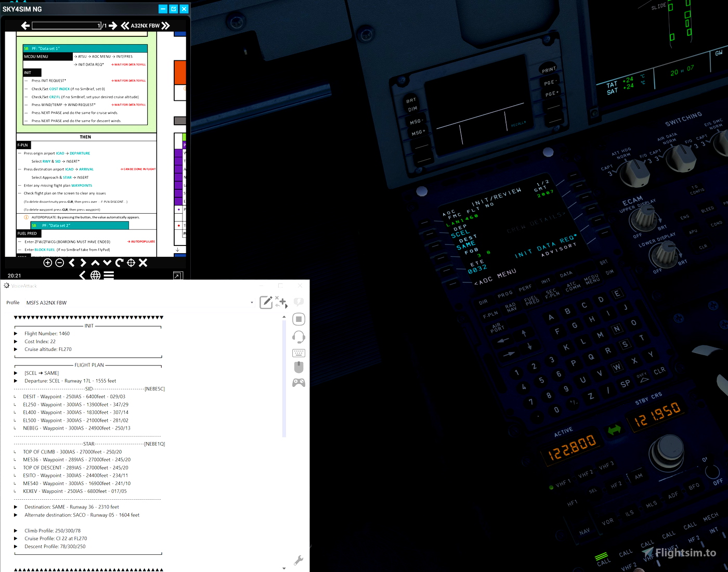
Task: Select log line 'Cruise altitude: FL270'
Action: (48, 349)
